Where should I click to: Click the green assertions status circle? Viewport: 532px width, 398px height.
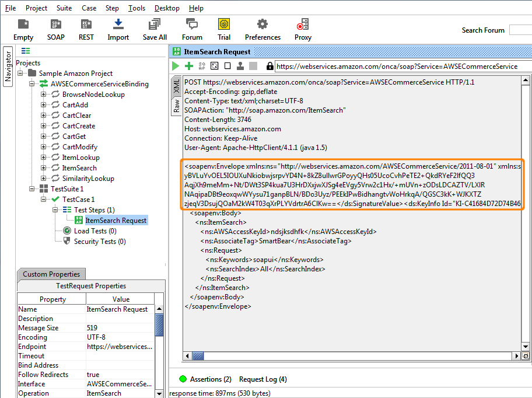(183, 379)
